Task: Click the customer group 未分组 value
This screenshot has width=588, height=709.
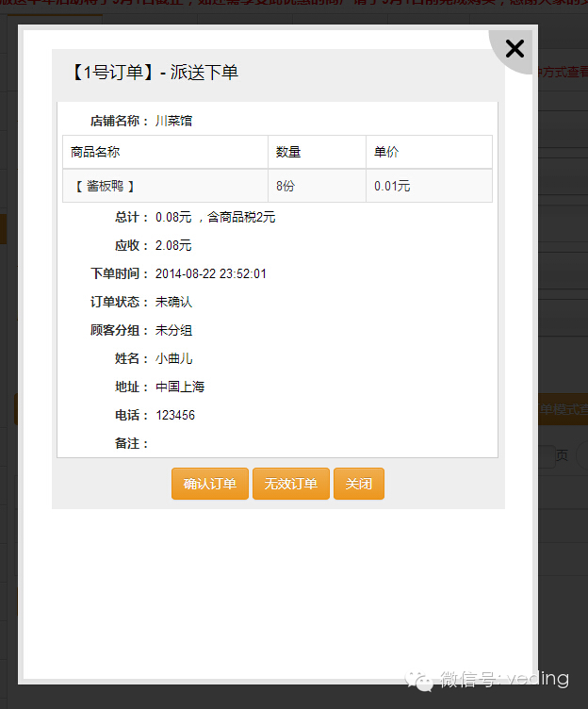Action: pos(173,330)
